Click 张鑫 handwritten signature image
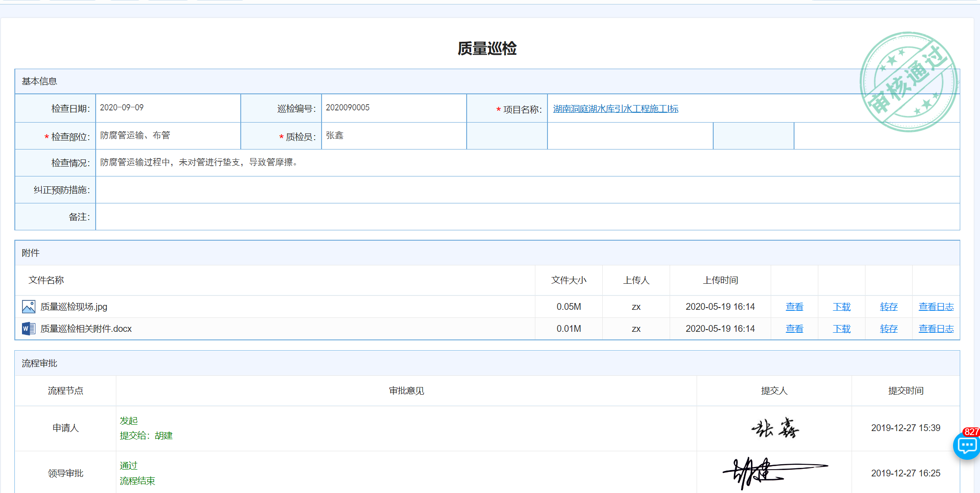 click(x=774, y=428)
